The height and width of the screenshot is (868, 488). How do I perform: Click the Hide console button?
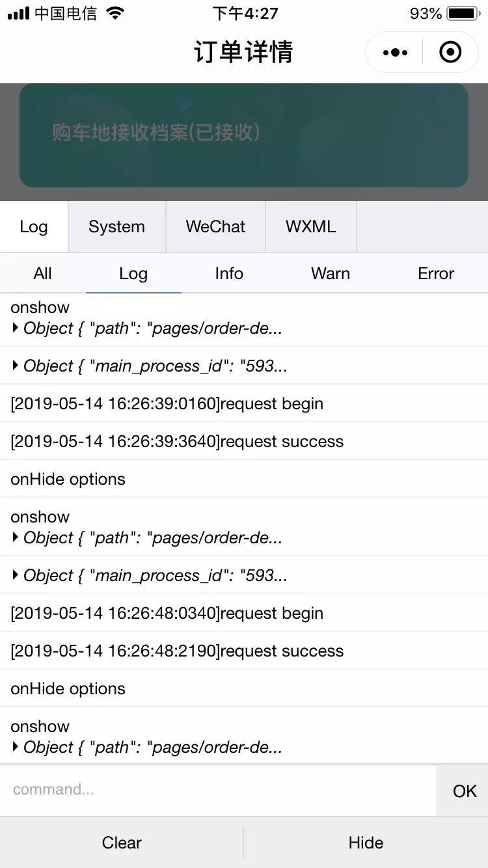[x=366, y=843]
